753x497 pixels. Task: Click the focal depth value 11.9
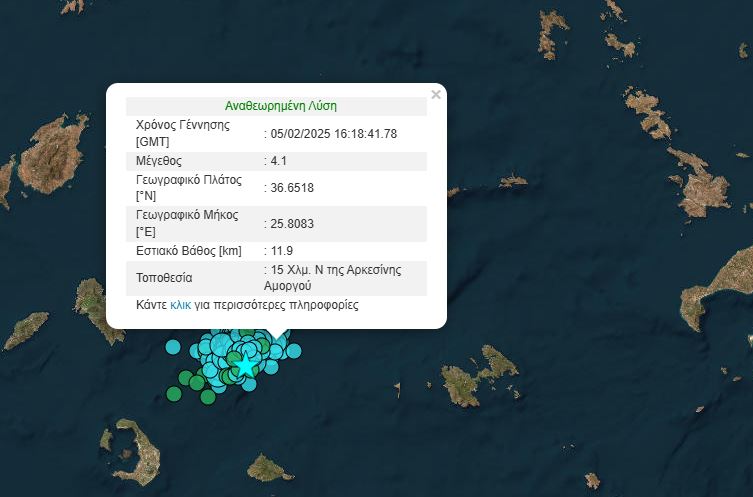(x=281, y=251)
